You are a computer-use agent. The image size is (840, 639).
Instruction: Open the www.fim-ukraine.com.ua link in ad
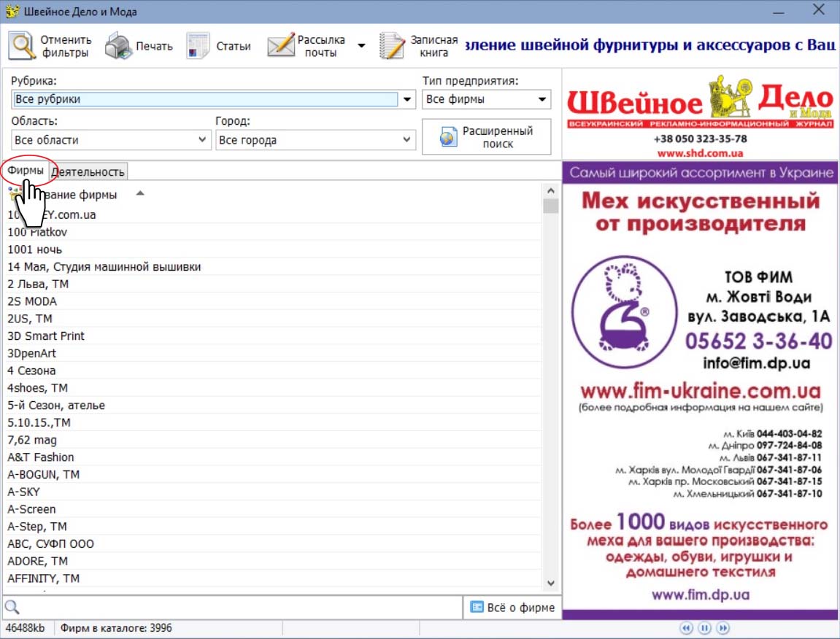[x=700, y=391]
